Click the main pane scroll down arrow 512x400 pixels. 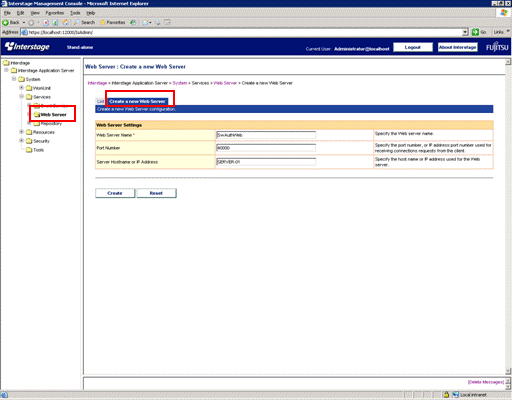click(x=508, y=371)
